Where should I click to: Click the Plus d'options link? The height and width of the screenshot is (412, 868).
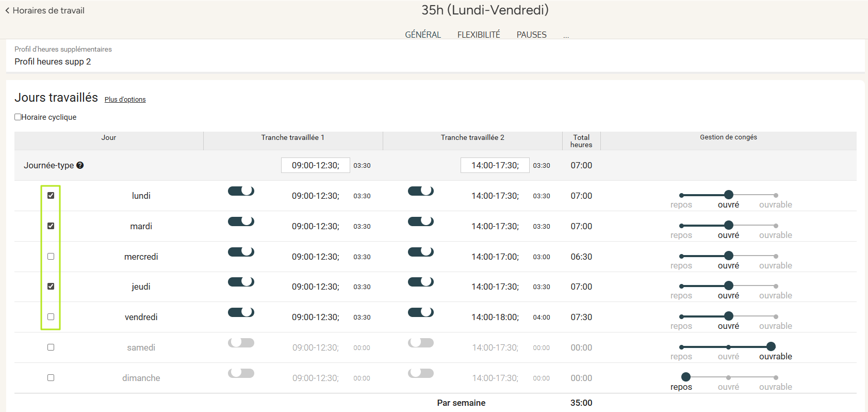click(x=125, y=100)
